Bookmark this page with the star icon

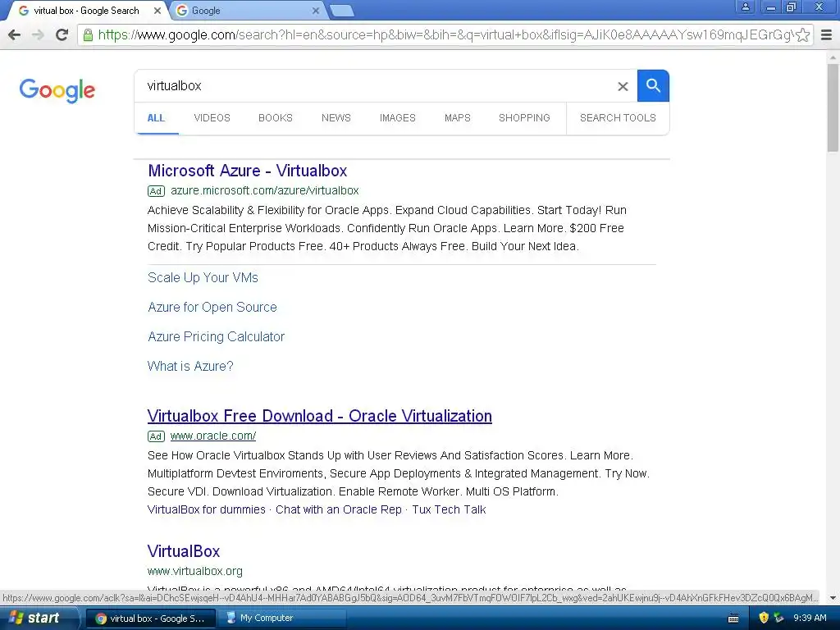click(x=802, y=34)
